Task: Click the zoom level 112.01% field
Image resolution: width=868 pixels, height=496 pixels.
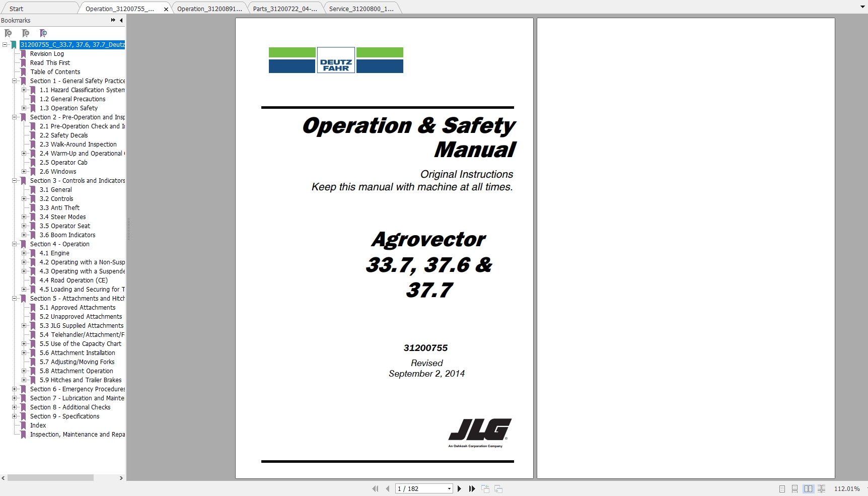Action: [x=847, y=488]
